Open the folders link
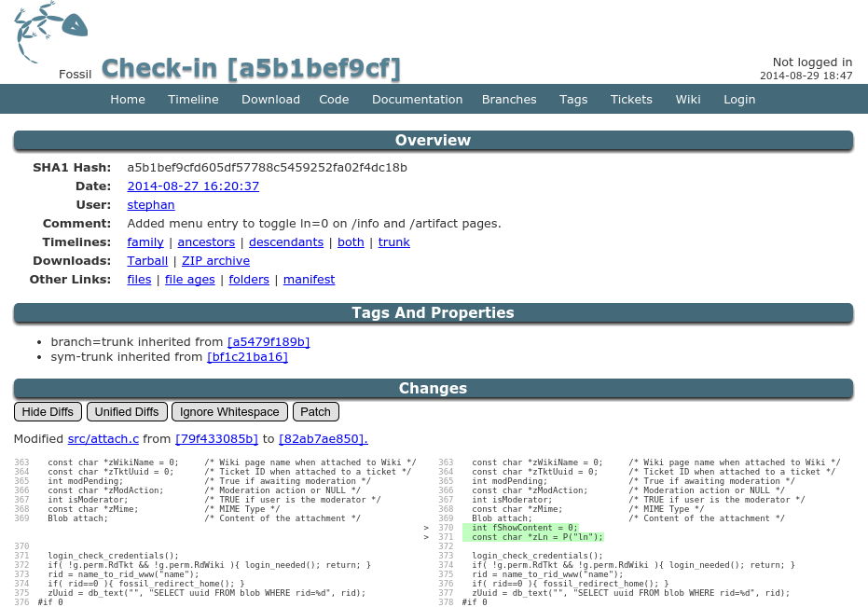 pos(249,280)
